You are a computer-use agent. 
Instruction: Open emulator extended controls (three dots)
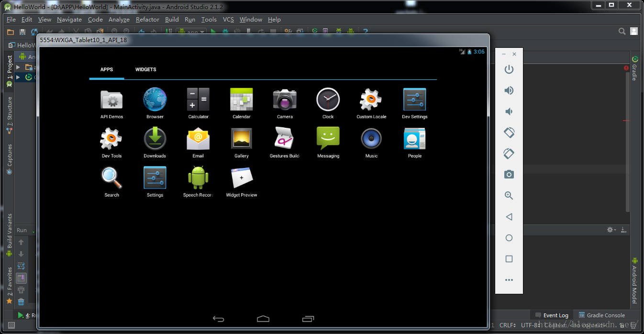(x=509, y=280)
